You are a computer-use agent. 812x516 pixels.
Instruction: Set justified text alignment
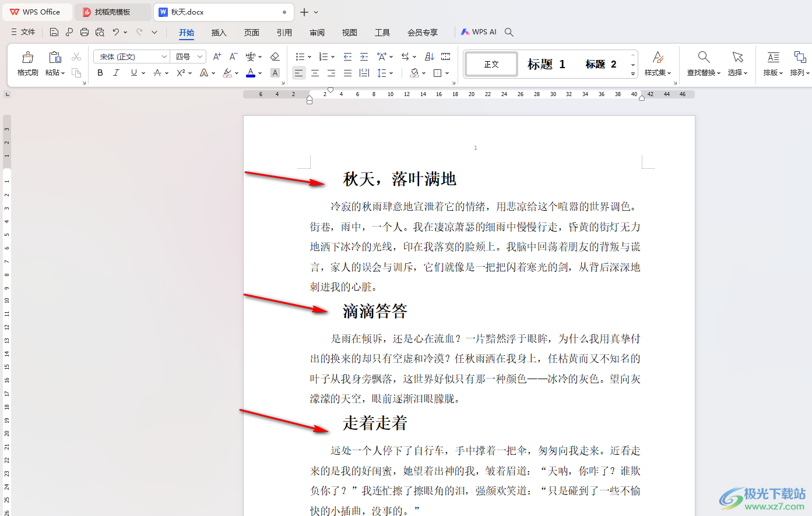pyautogui.click(x=347, y=73)
